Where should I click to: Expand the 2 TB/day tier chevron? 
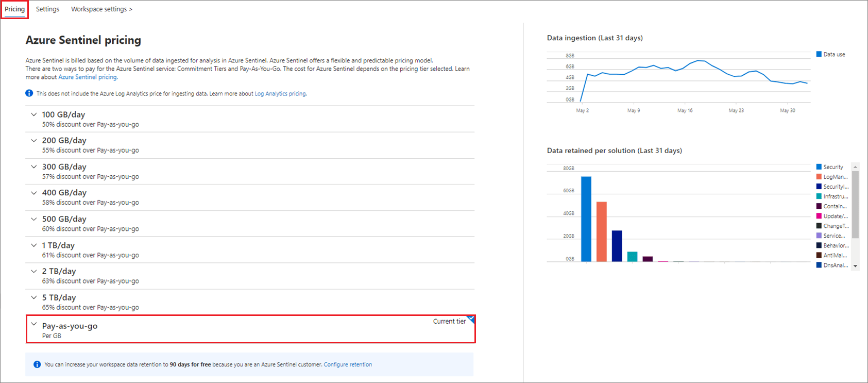coord(34,271)
